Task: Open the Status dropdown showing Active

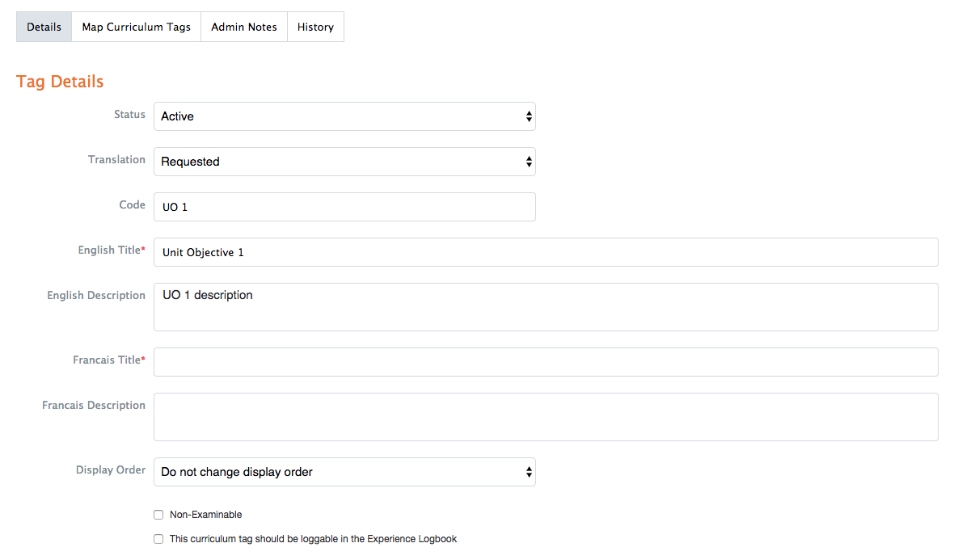Action: click(x=344, y=116)
